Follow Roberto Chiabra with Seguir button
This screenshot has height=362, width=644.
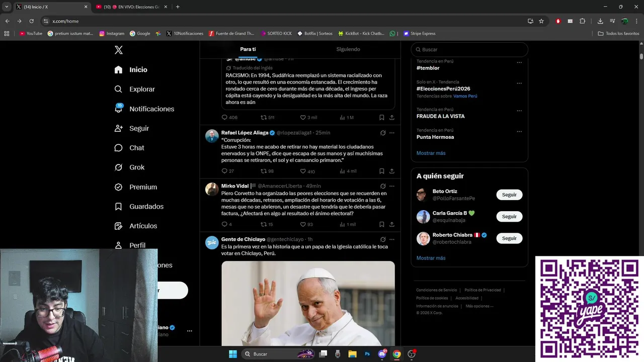[x=509, y=238]
